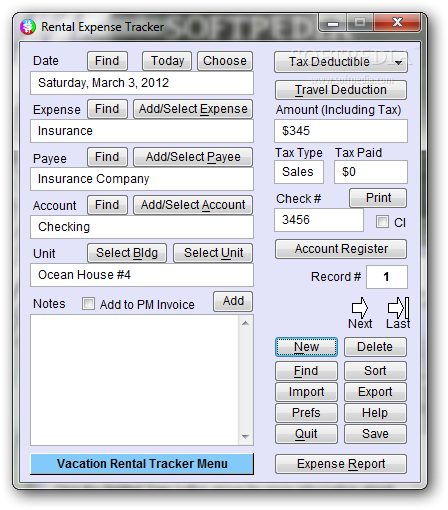Click the Check # field showing 3456
448x510 pixels.
click(319, 220)
